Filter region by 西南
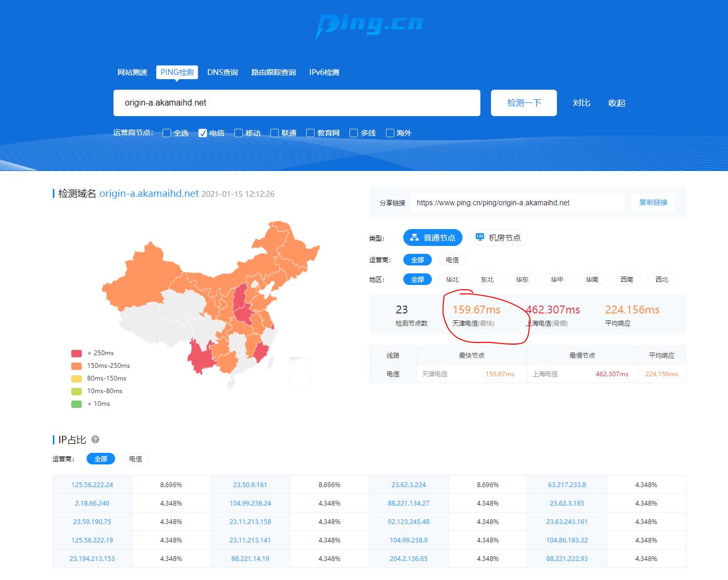 (627, 279)
